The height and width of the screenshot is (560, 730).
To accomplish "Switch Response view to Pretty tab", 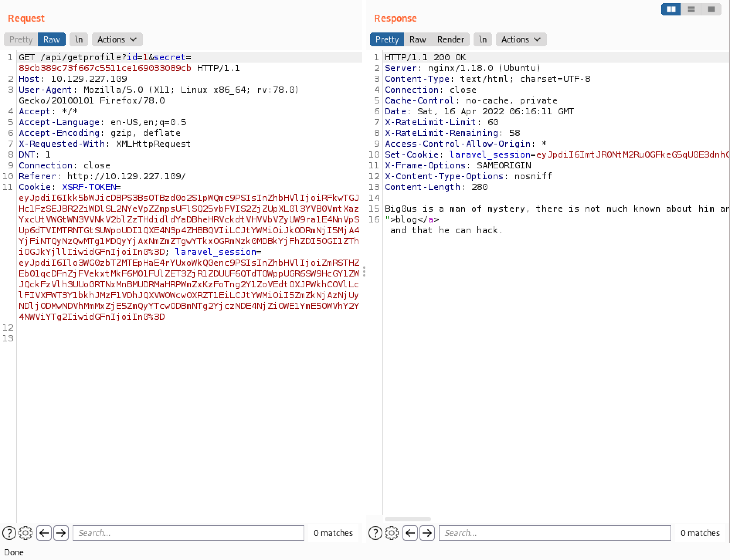I will 387,39.
